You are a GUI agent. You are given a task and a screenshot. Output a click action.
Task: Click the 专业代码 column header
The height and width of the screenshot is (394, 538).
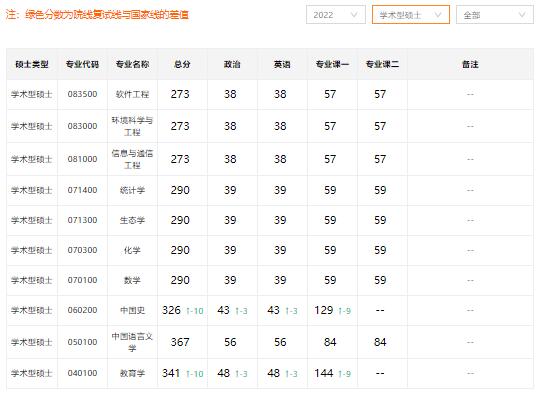(x=82, y=64)
